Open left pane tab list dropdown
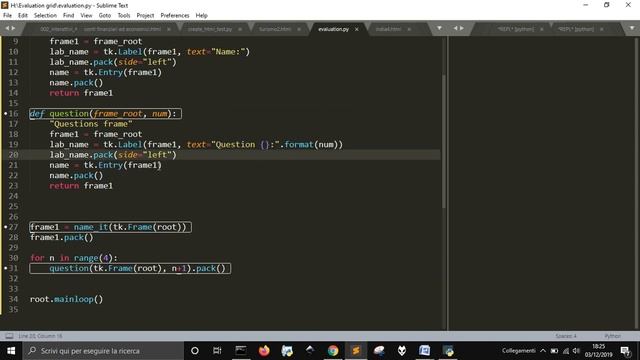 point(439,28)
